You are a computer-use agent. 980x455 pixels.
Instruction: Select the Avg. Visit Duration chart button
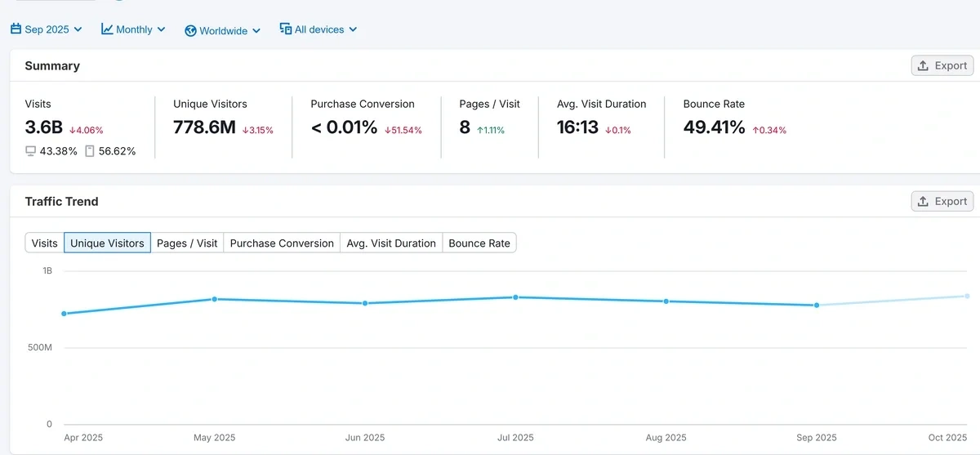tap(391, 243)
